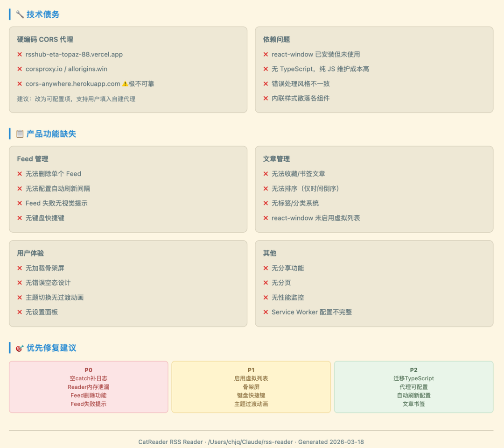Click the 无法配置自动刷新间隔 text

pyautogui.click(x=58, y=189)
